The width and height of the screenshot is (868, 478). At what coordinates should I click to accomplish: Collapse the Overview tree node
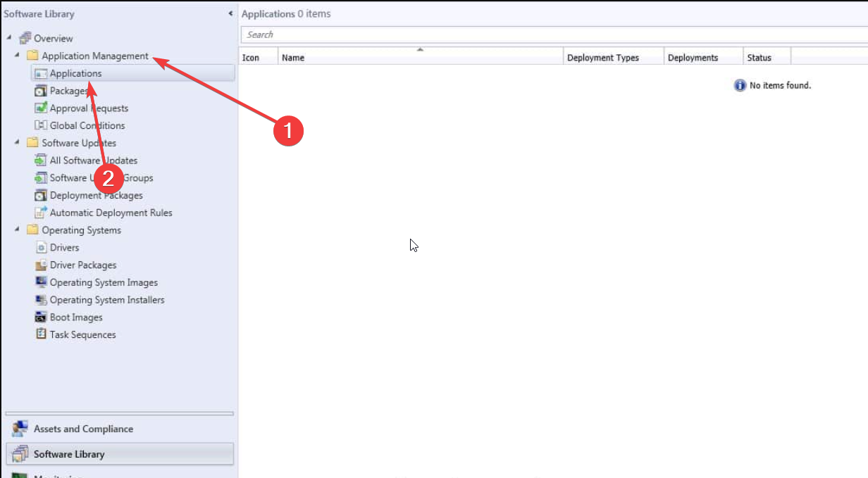click(x=9, y=38)
